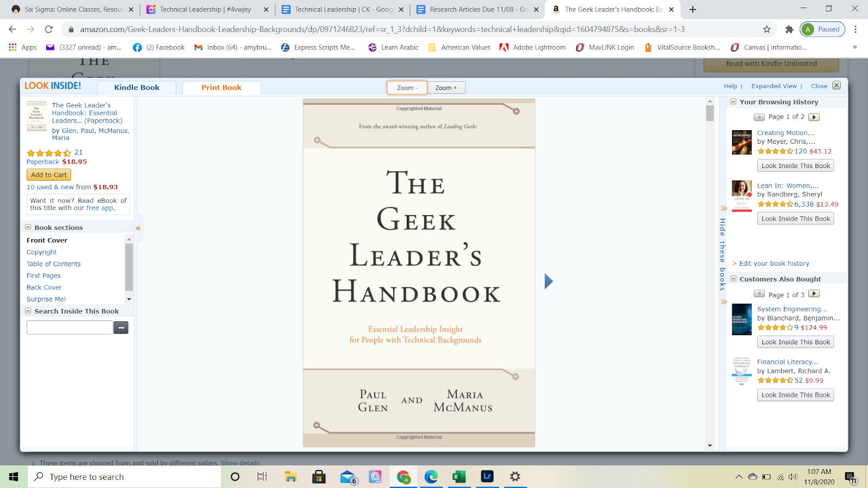Bookmark this page with star icon
868x488 pixels.
click(767, 29)
